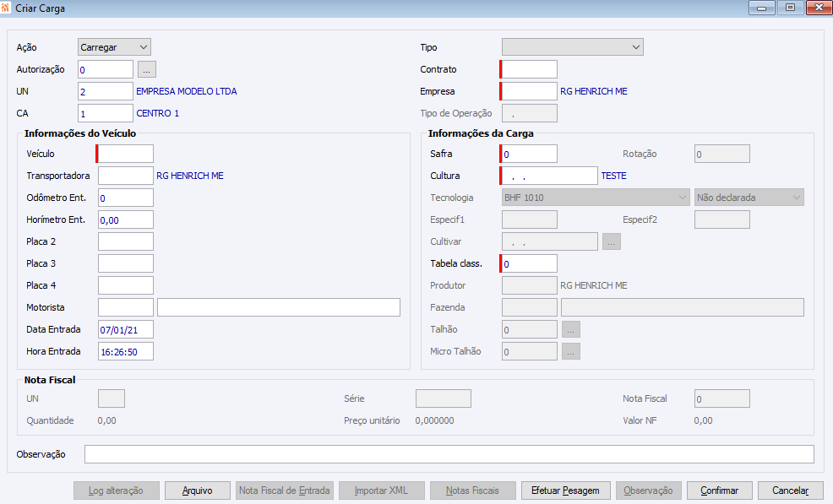Focus the Motorista name field
The width and height of the screenshot is (833, 504).
[x=279, y=307]
